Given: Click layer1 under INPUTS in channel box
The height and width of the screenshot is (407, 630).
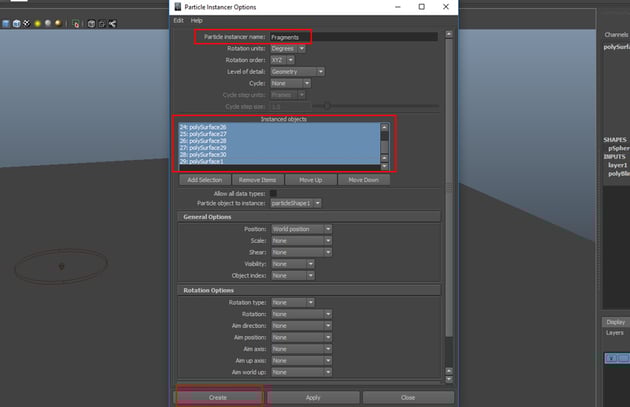Looking at the screenshot, I should pos(618,165).
